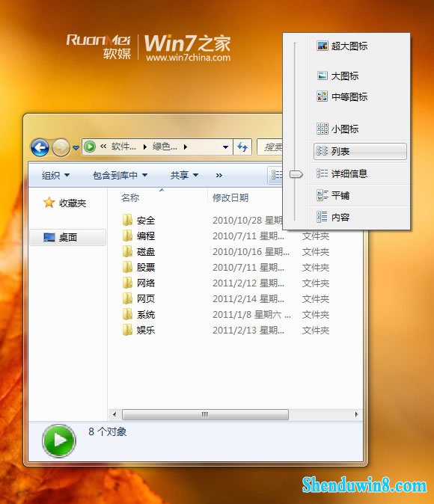Open the 组织 menu
434x504 pixels.
[55, 175]
